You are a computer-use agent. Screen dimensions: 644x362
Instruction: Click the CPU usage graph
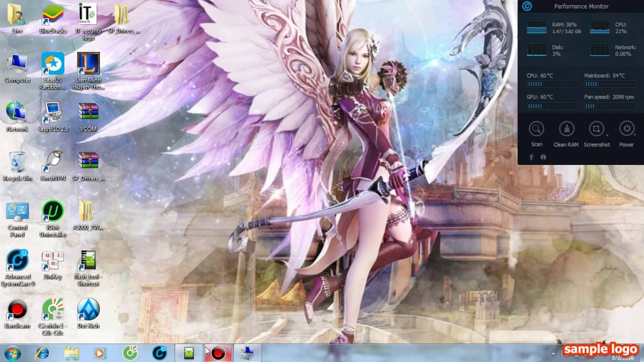600,28
